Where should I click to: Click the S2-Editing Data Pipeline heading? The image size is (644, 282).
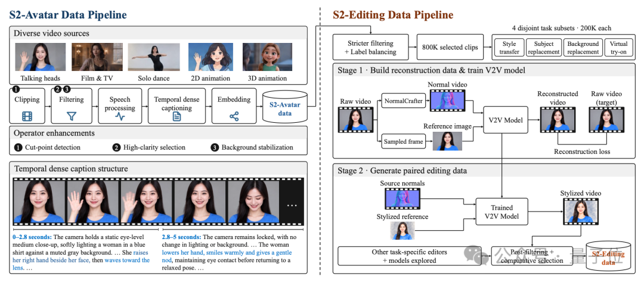point(392,15)
